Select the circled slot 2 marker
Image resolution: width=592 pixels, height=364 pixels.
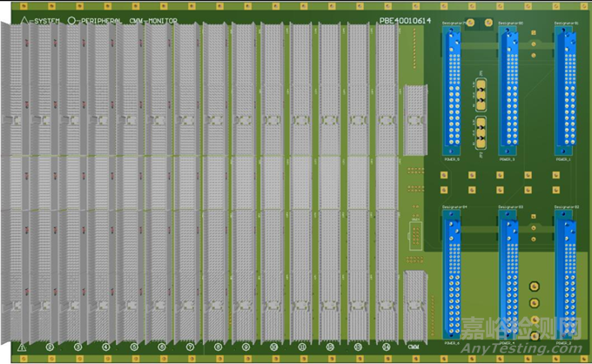50,347
